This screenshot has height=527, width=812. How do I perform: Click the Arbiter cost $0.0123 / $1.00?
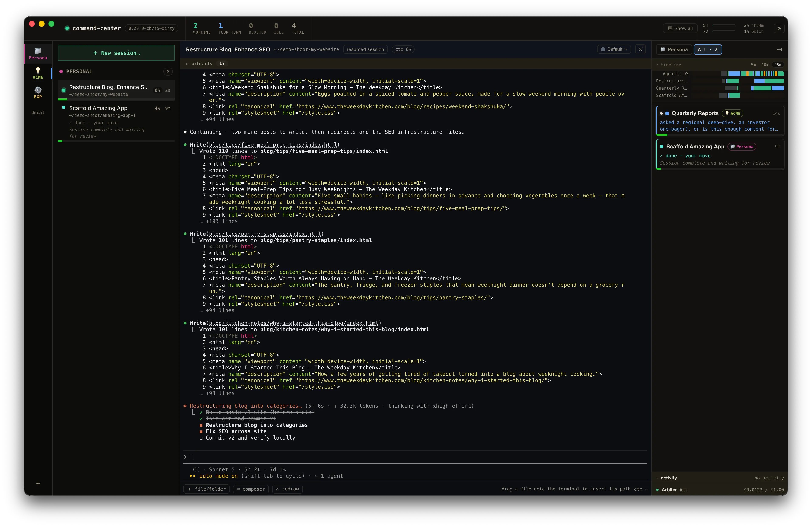pyautogui.click(x=764, y=490)
